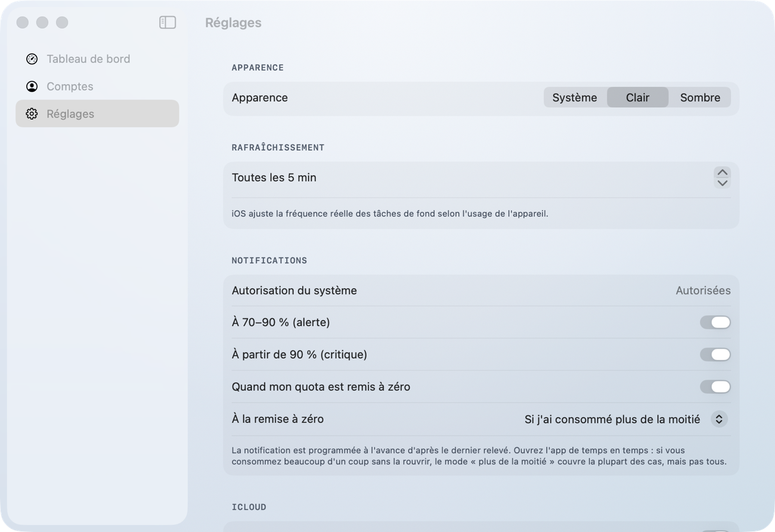Toggle the 90 % critique notification switch
Image resolution: width=775 pixels, height=532 pixels.
715,354
